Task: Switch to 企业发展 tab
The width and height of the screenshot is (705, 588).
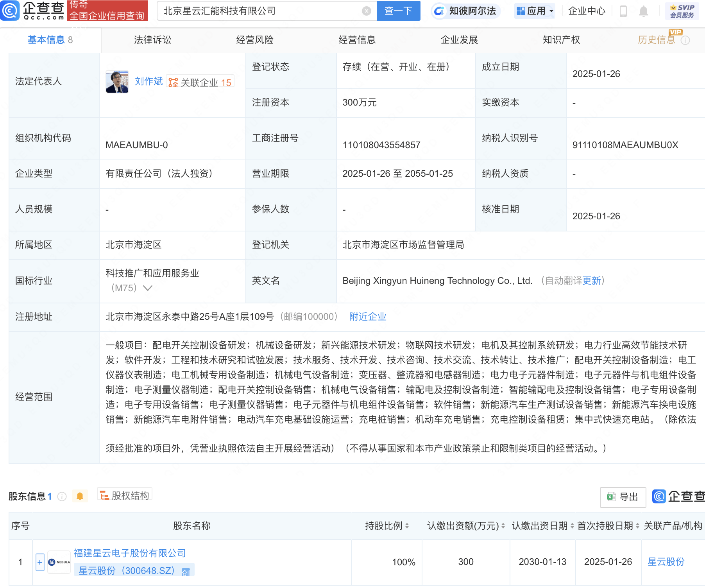Action: pyautogui.click(x=460, y=40)
